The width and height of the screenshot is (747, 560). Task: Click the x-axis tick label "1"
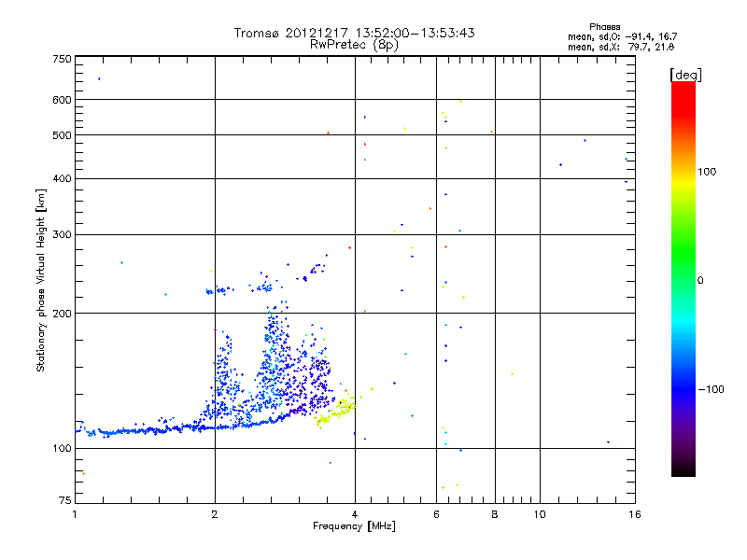tap(75, 514)
